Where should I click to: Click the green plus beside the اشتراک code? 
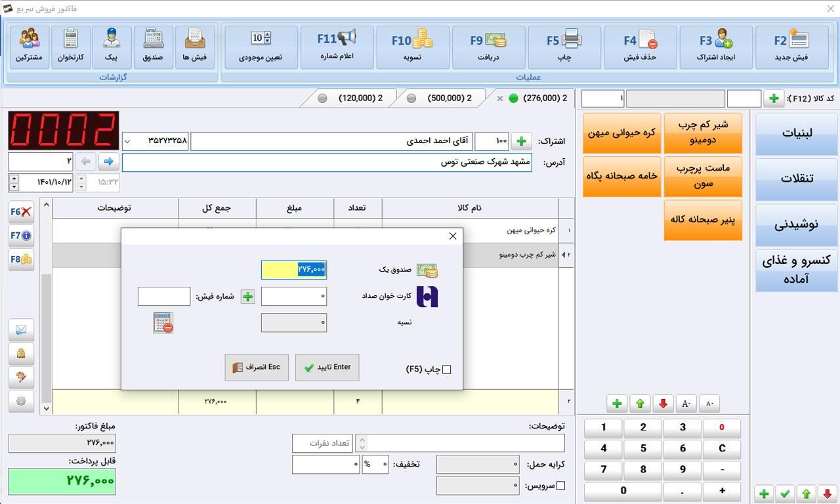[521, 141]
